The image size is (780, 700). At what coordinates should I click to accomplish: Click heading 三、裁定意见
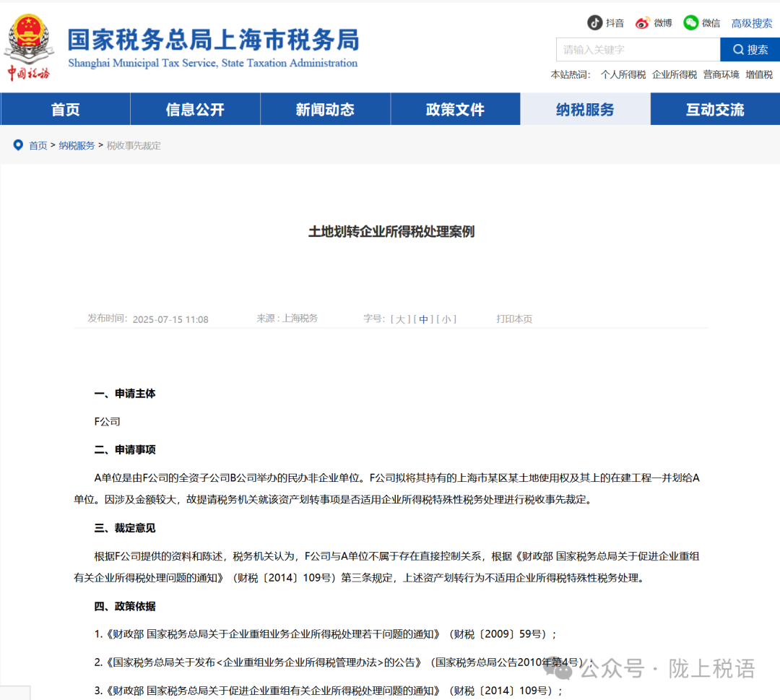pos(125,528)
